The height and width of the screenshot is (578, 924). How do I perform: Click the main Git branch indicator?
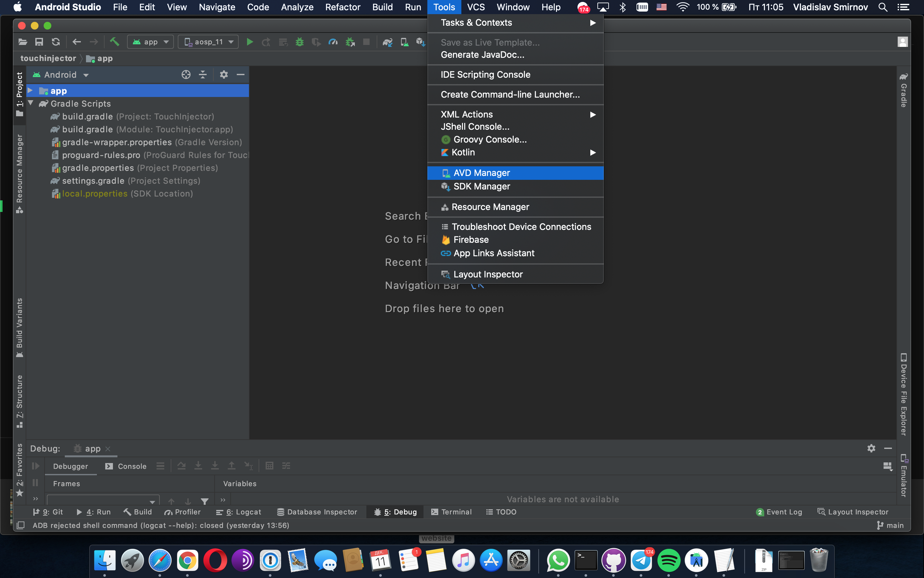point(890,525)
